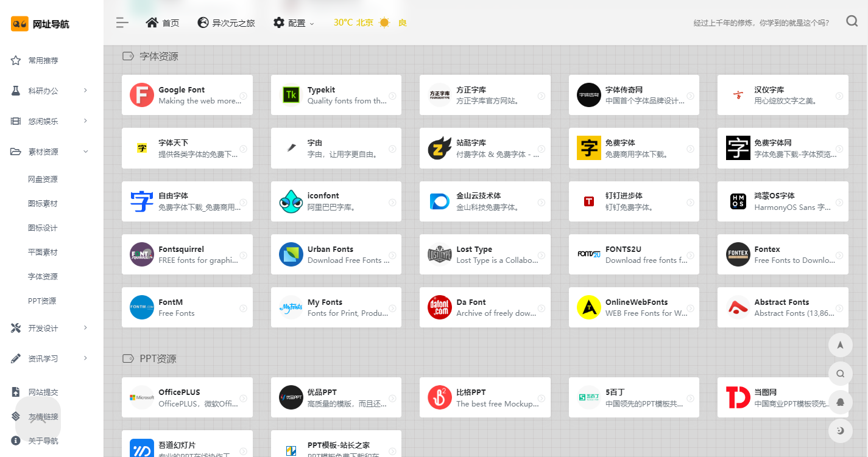
Task: Expand the 科研办公 sidebar menu
Action: coord(51,91)
